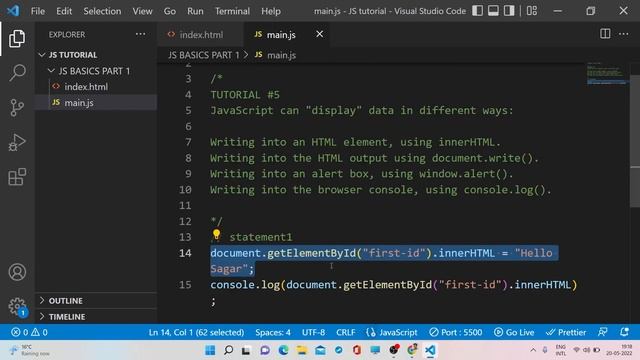The image size is (640, 360).
Task: Open the Selection menu
Action: [102, 11]
